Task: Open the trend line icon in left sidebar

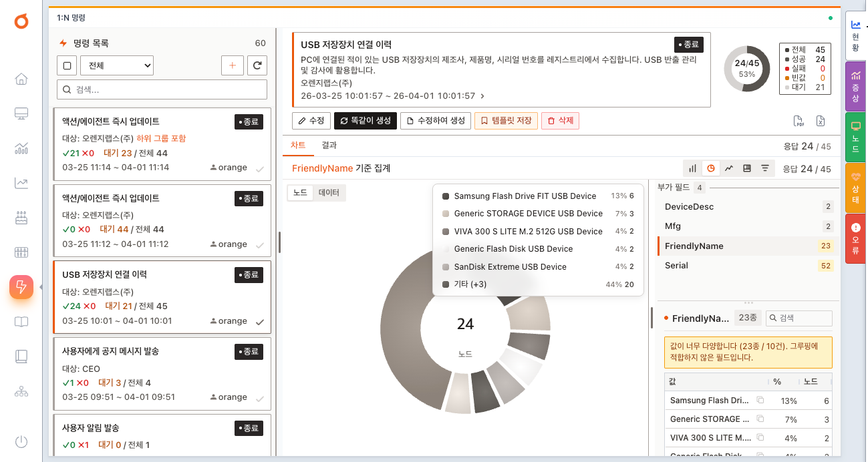Action: [x=21, y=183]
